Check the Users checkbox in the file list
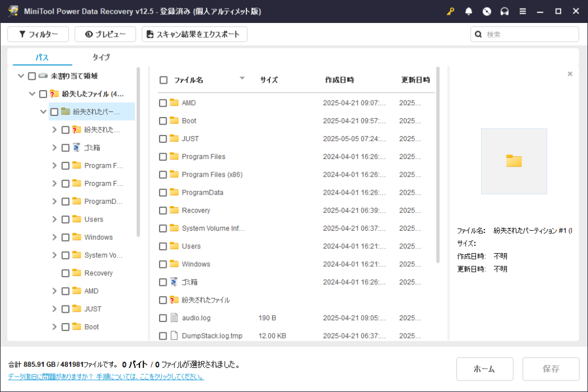This screenshot has width=588, height=392. pos(163,247)
